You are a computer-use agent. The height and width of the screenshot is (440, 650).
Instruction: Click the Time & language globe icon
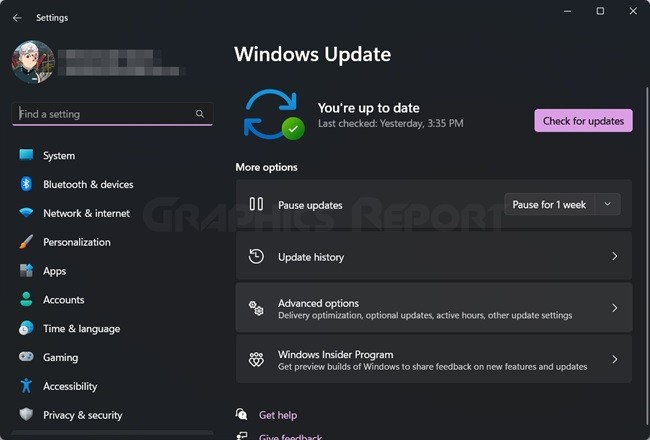point(26,328)
